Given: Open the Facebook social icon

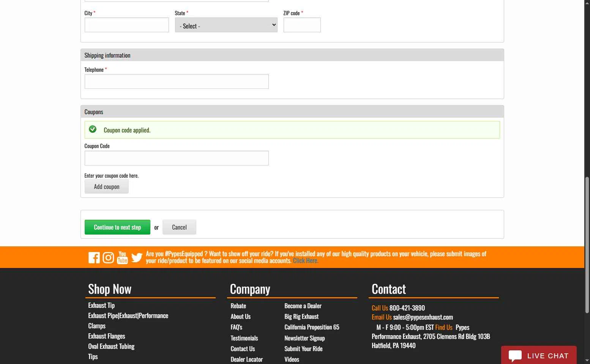Looking at the screenshot, I should (x=94, y=258).
